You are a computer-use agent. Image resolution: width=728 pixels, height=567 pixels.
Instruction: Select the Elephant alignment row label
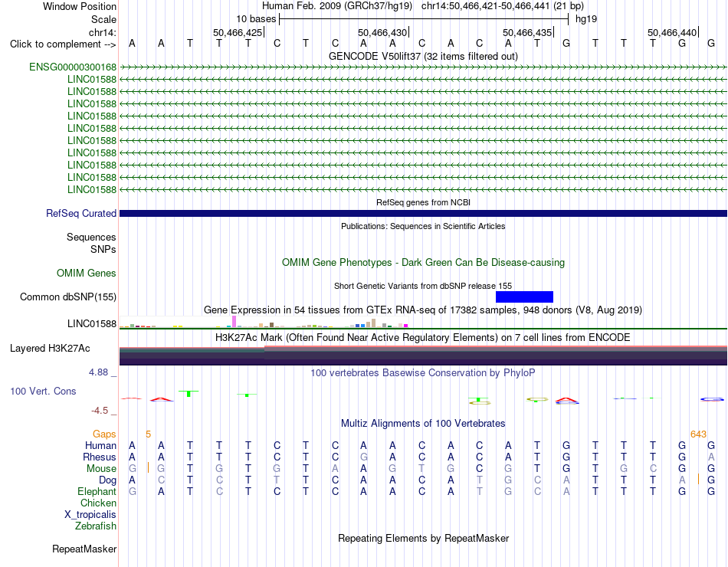(x=97, y=492)
